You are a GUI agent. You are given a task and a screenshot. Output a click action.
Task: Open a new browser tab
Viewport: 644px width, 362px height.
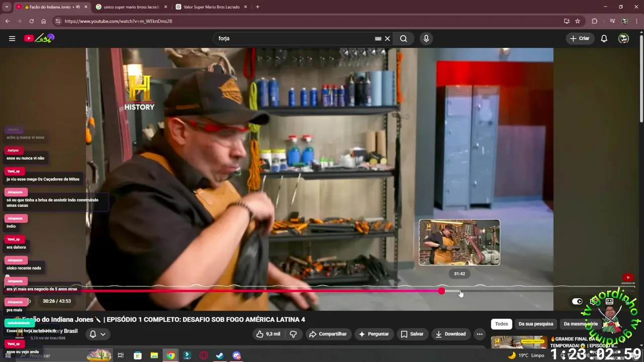point(258,7)
